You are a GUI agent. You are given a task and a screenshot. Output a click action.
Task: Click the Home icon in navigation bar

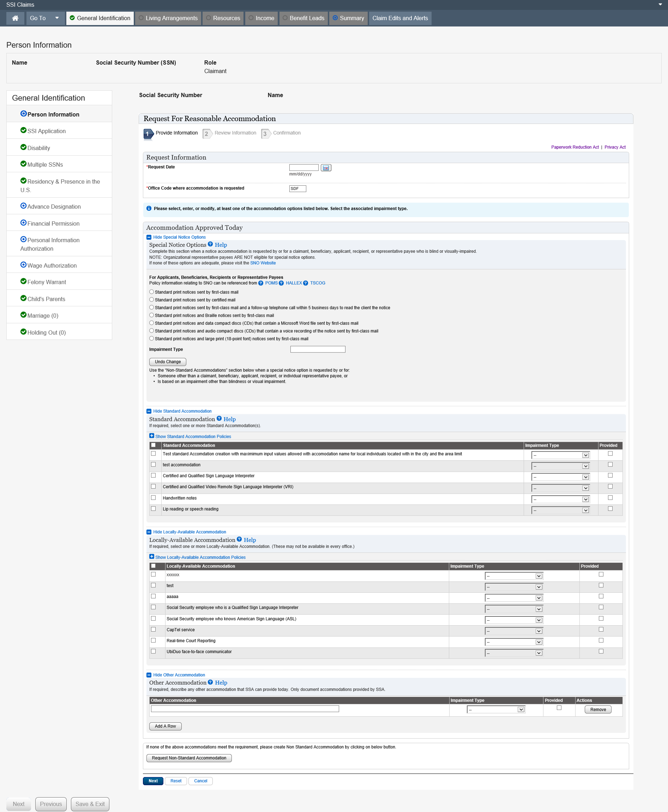[16, 18]
